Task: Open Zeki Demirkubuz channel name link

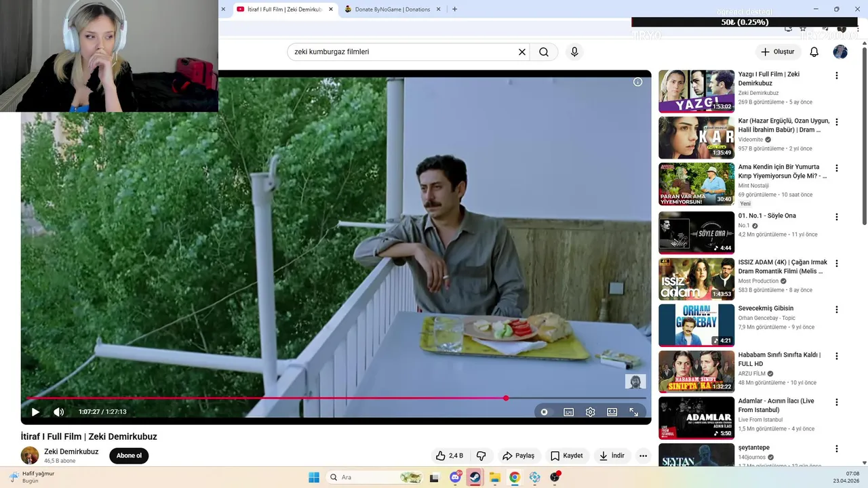Action: click(x=71, y=451)
